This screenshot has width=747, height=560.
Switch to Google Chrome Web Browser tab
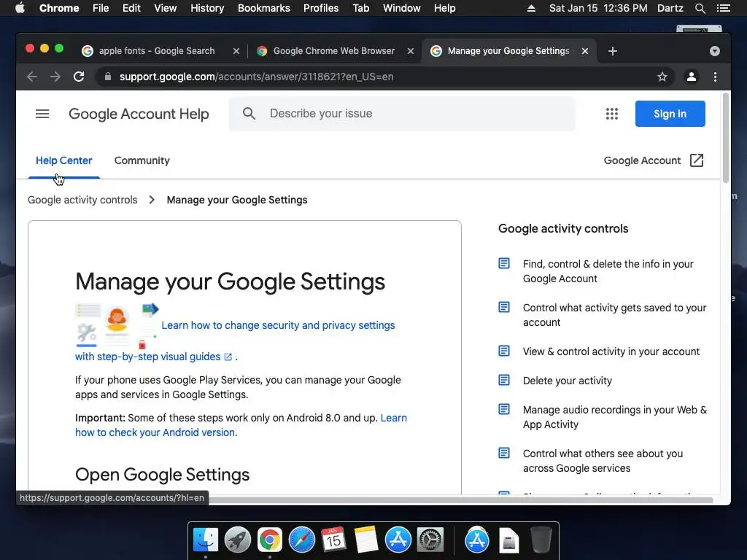pyautogui.click(x=333, y=51)
